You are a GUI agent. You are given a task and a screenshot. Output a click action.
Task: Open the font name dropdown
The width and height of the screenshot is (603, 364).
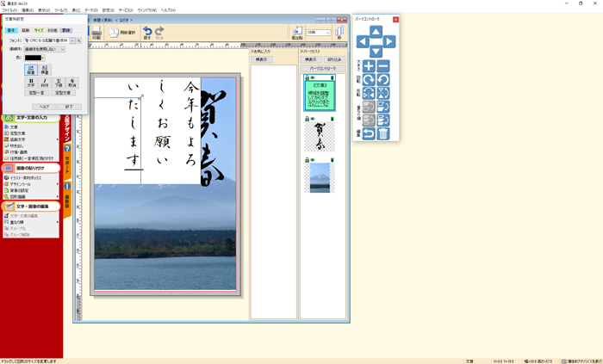[72, 40]
